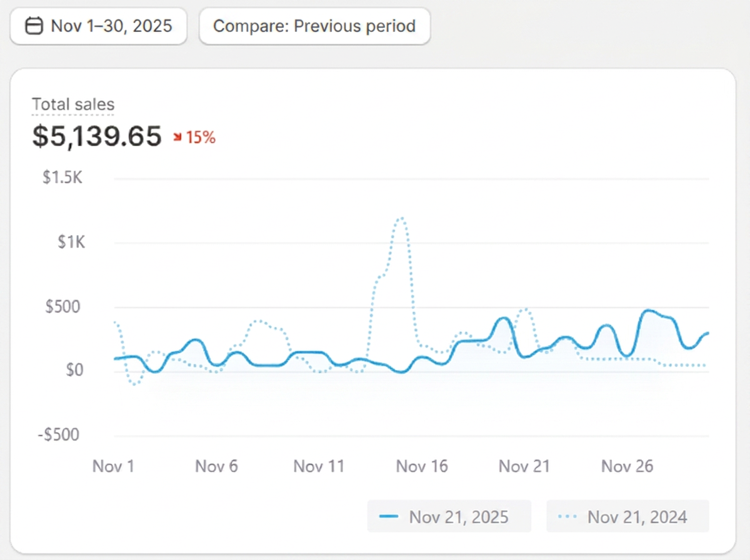The width and height of the screenshot is (750, 560).
Task: Click the $1.5K y-axis label
Action: tap(63, 178)
